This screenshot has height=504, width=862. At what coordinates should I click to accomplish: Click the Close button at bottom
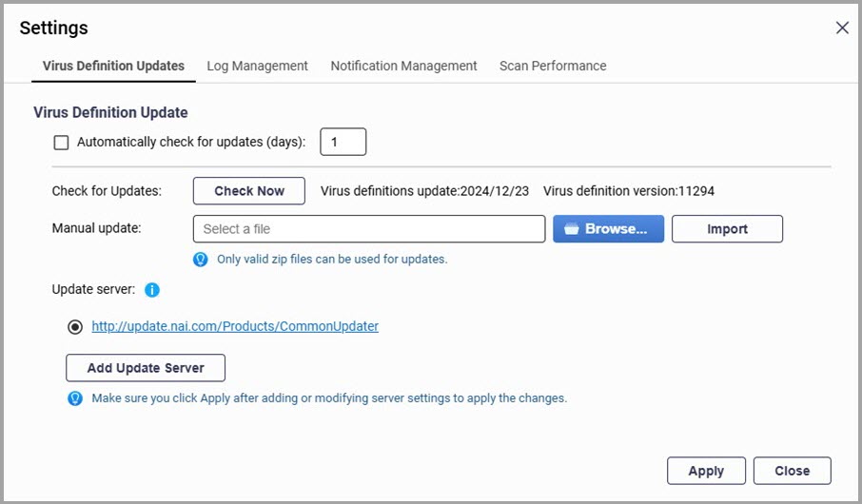792,471
